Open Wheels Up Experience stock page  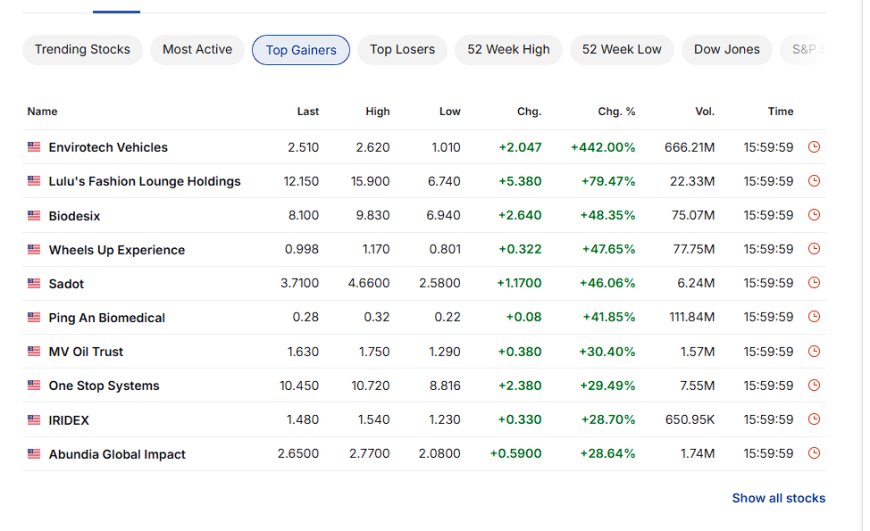(117, 250)
